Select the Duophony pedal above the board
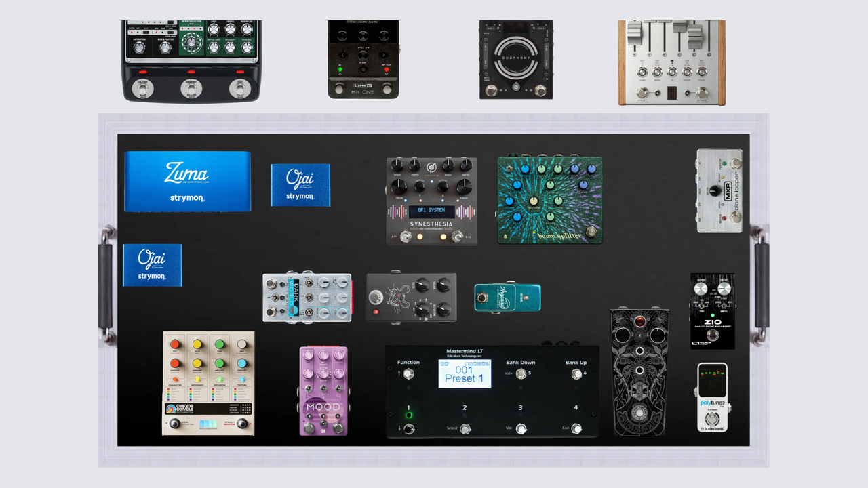Viewport: 868px width, 488px height. click(516, 60)
